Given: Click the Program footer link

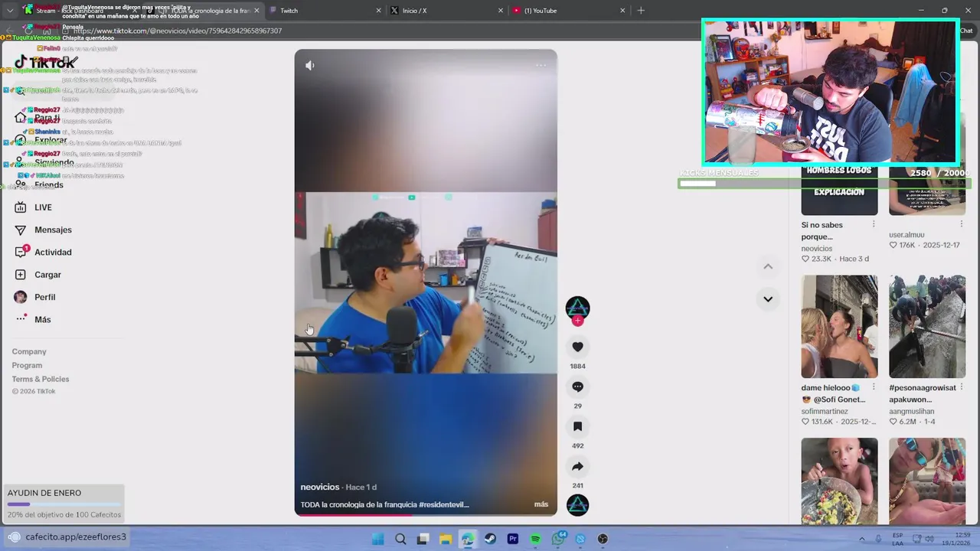Looking at the screenshot, I should [x=27, y=365].
